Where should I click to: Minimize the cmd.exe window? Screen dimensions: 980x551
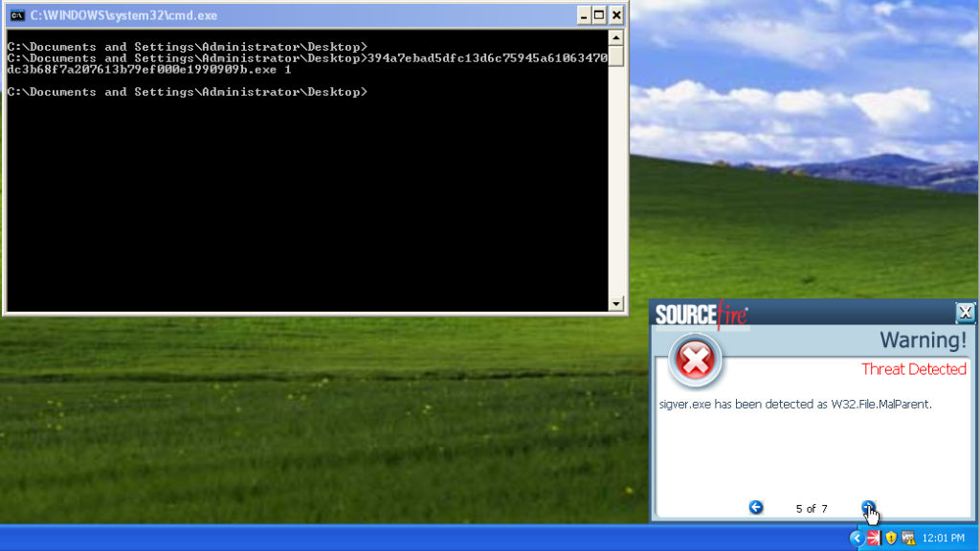tap(584, 15)
